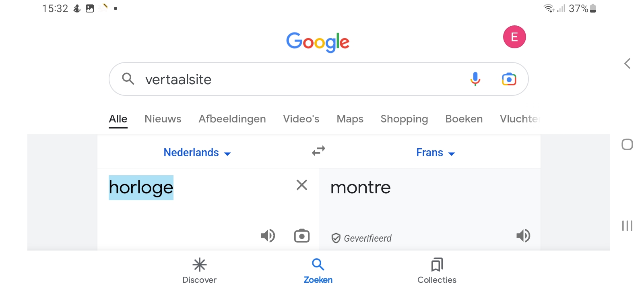This screenshot has height=290, width=644.
Task: Open Google Lens camera search icon
Action: [509, 79]
